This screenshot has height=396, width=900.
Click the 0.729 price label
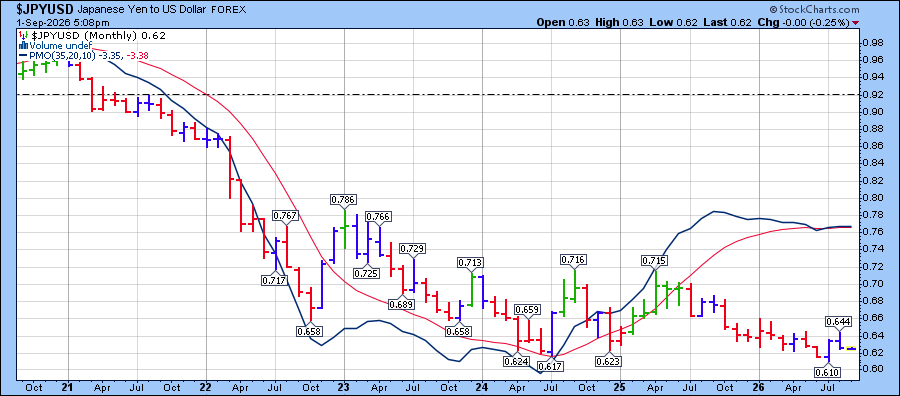pyautogui.click(x=413, y=248)
